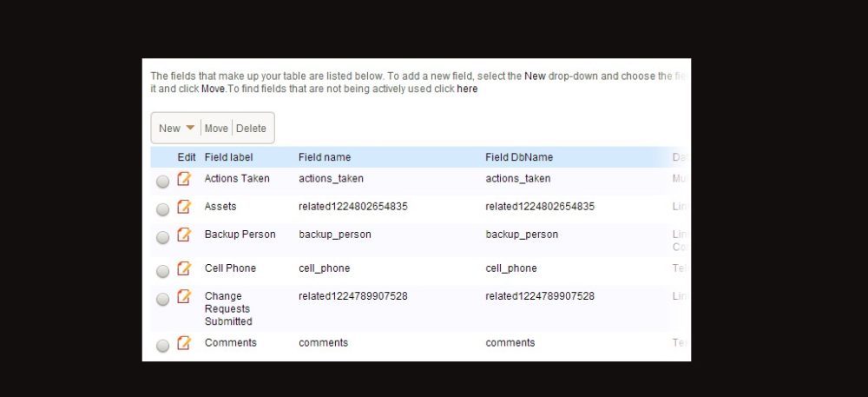This screenshot has width=868, height=397.
Task: Click the Field DbName column header
Action: point(519,157)
